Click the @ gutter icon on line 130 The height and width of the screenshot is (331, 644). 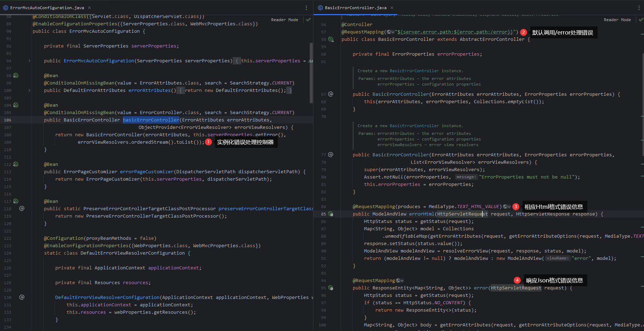click(x=22, y=297)
